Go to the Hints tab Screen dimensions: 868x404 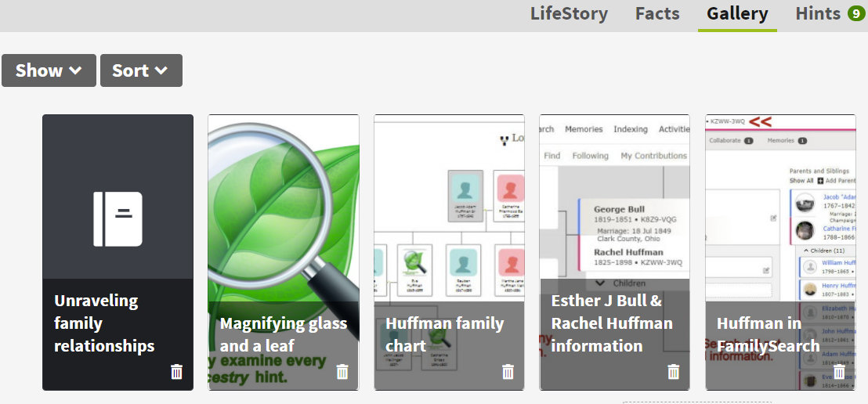[x=818, y=13]
